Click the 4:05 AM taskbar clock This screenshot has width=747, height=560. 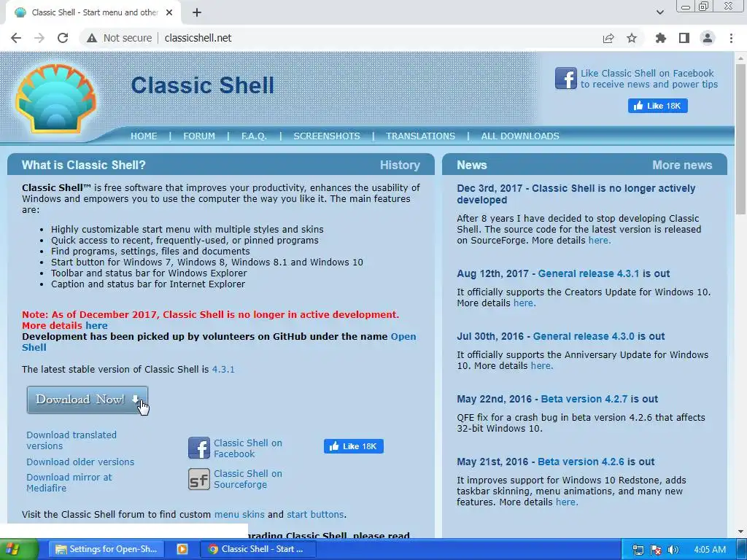click(710, 550)
